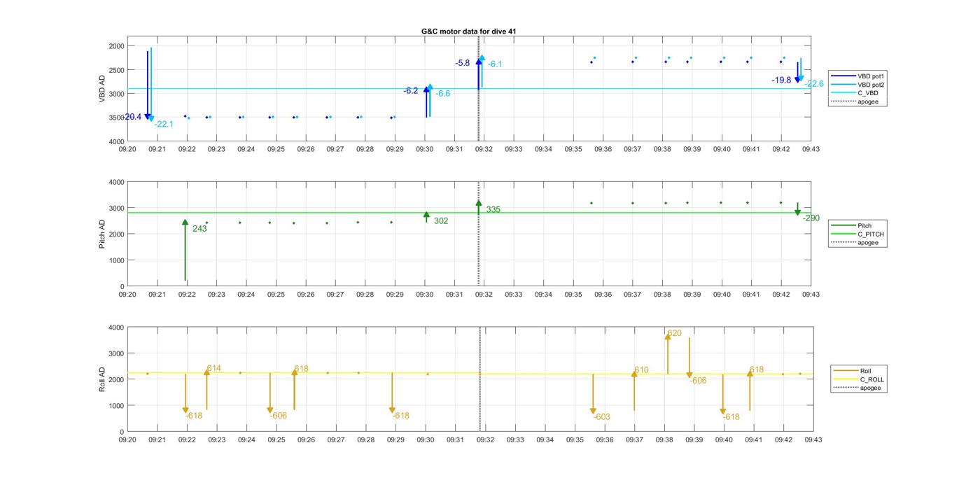The image size is (980, 485).
Task: Click the "-20.4" VBD value label
Action: tap(132, 117)
